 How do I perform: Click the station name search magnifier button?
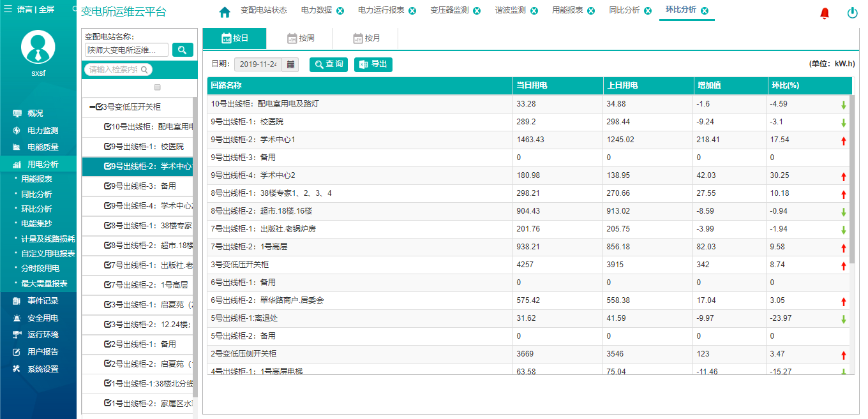(x=183, y=50)
